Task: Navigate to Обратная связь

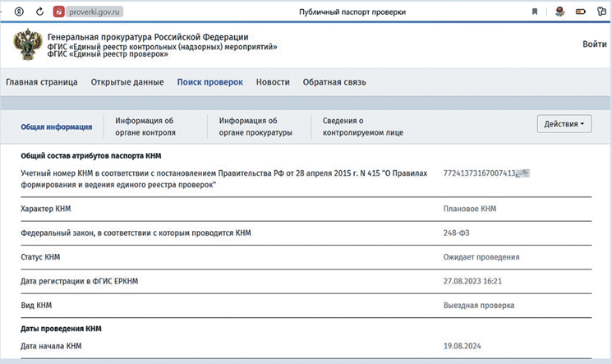Action: click(x=334, y=82)
